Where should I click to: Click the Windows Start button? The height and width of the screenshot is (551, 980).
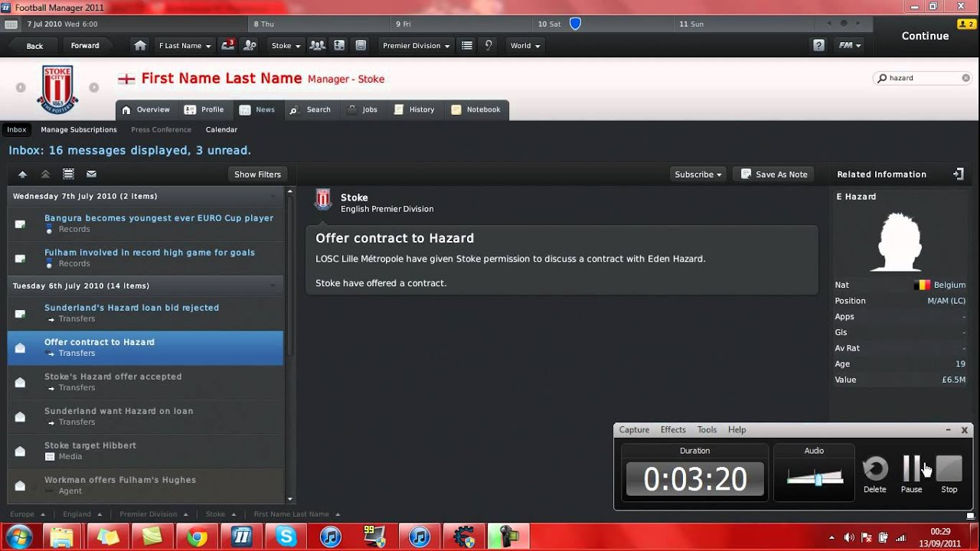coord(18,536)
